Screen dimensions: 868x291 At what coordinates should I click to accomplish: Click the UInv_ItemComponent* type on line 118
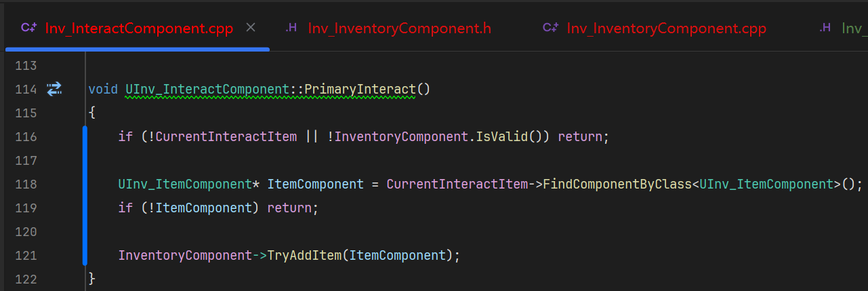click(189, 184)
